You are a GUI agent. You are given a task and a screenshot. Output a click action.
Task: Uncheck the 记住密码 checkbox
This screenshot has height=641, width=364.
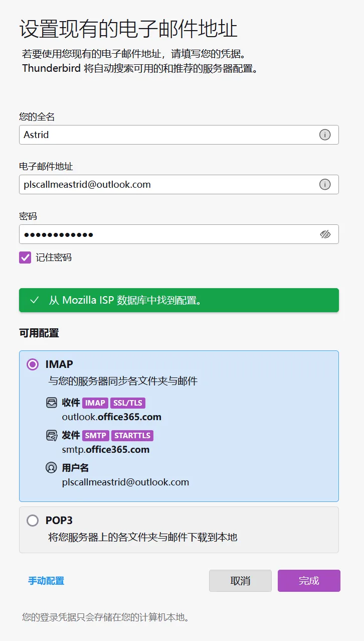(x=25, y=258)
